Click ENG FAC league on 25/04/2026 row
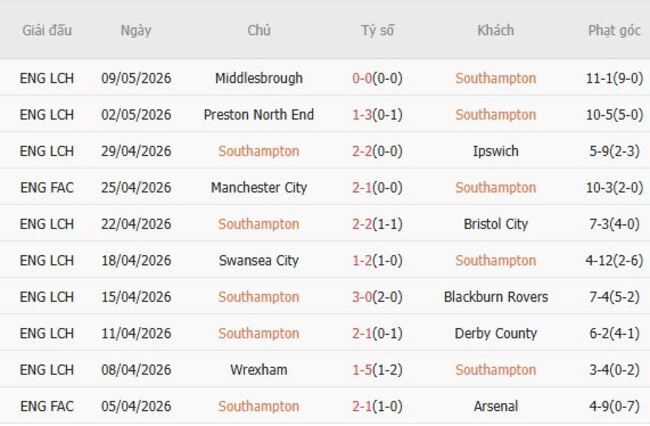Screen dimensions: 650x426 (47, 188)
